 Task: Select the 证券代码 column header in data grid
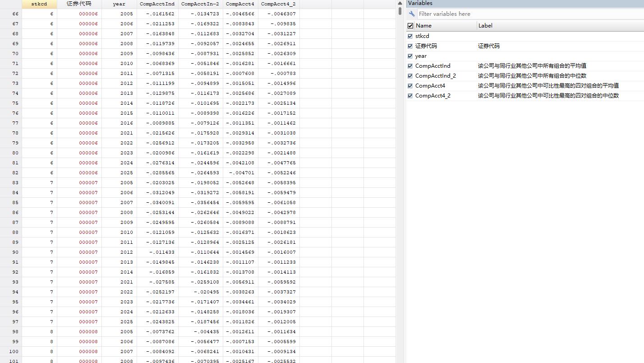pyautogui.click(x=79, y=4)
